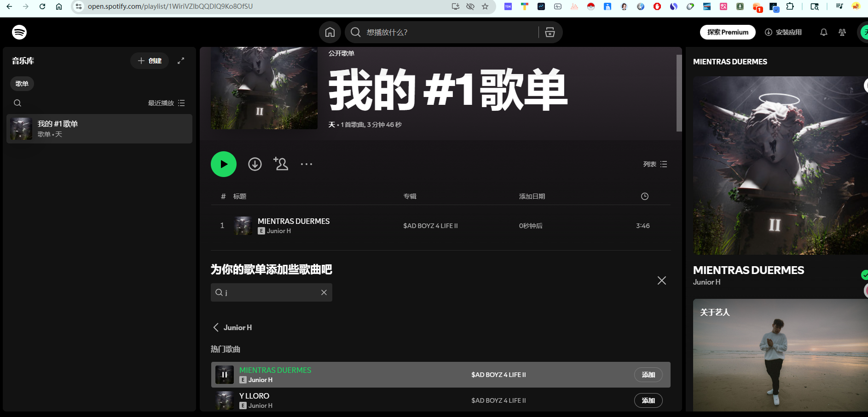This screenshot has width=868, height=417.
Task: Reload the browser page
Action: click(x=42, y=6)
